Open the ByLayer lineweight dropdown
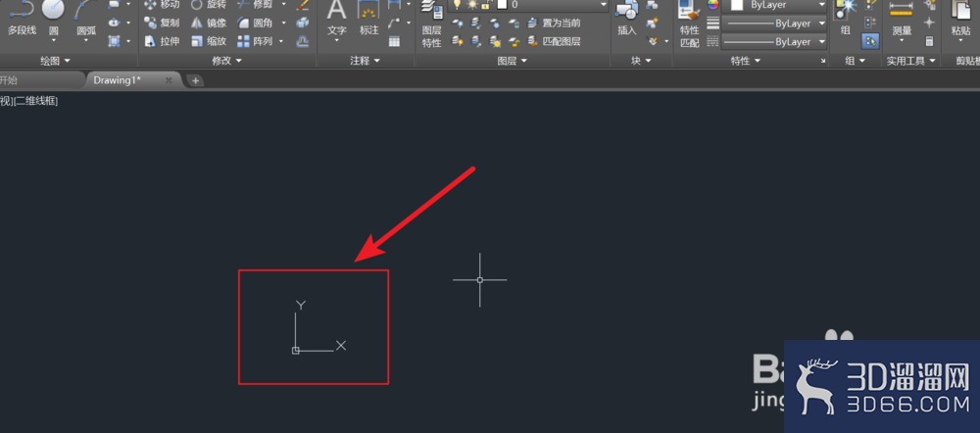The width and height of the screenshot is (980, 433). point(774,24)
